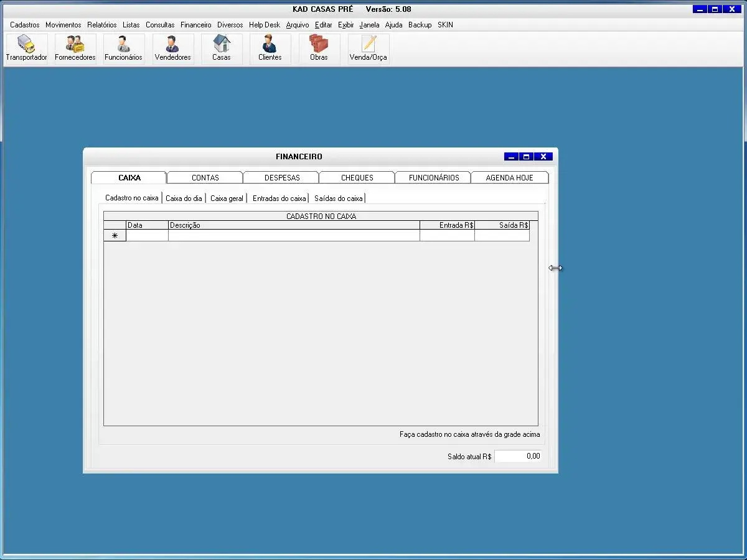Close the FINANCEIRO window

(543, 157)
